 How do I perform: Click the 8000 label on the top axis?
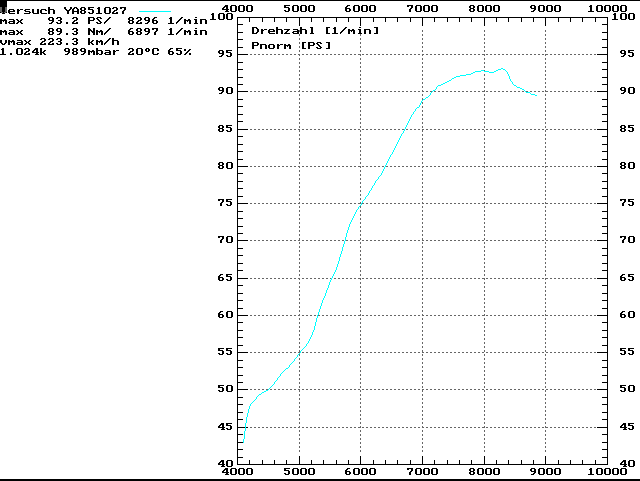pyautogui.click(x=484, y=8)
